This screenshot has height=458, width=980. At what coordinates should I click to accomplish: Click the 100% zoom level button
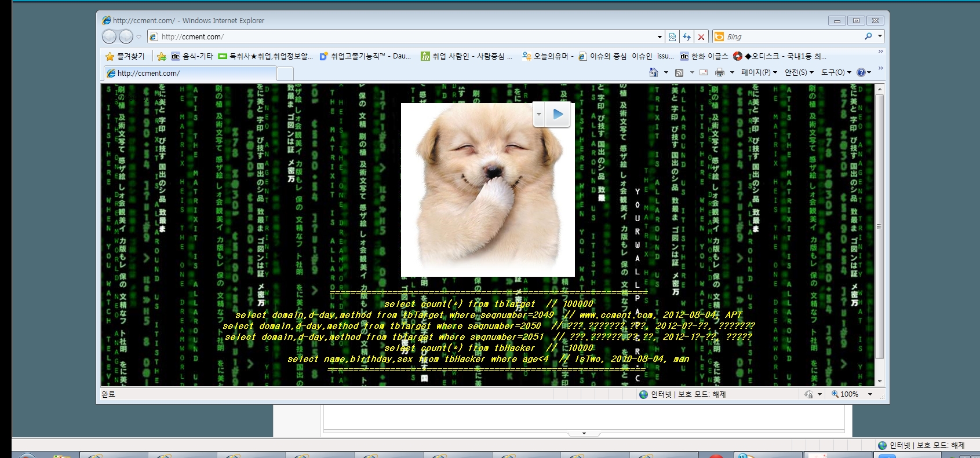(845, 394)
